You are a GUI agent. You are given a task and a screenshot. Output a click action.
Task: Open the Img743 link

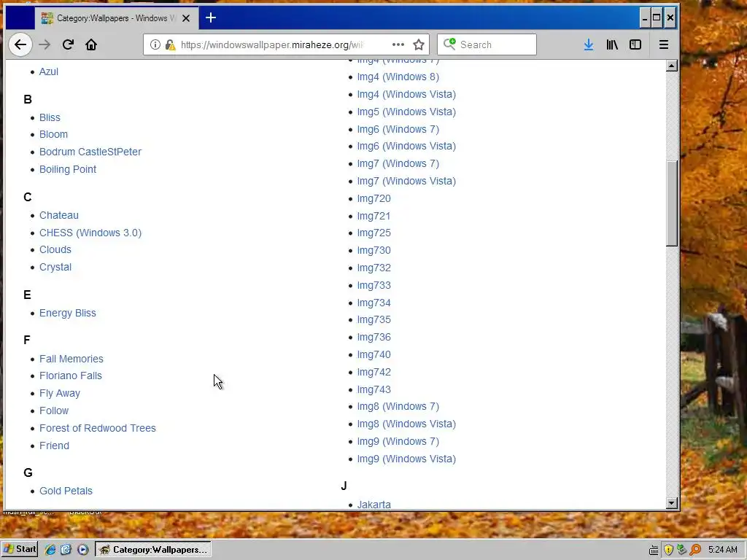coord(373,390)
